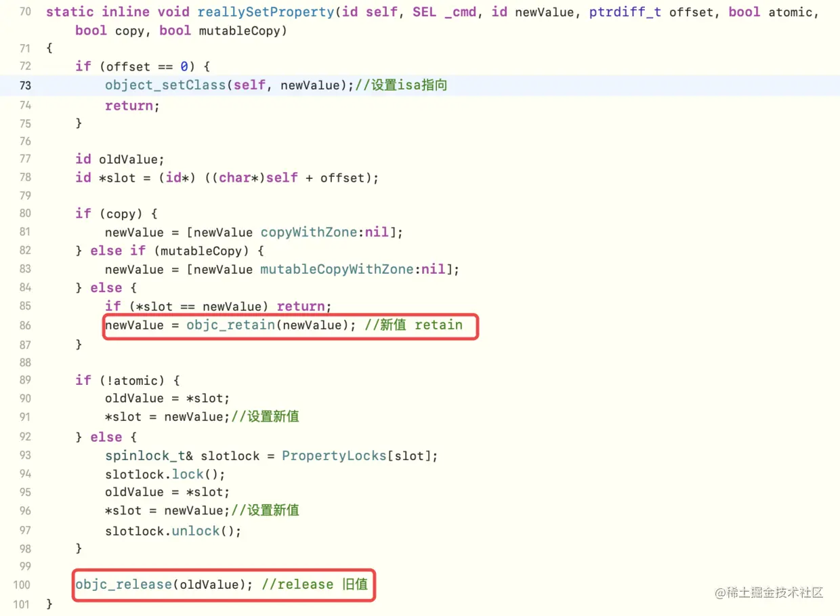
Task: Click copyWithZone:nil on line 81
Action: (326, 232)
